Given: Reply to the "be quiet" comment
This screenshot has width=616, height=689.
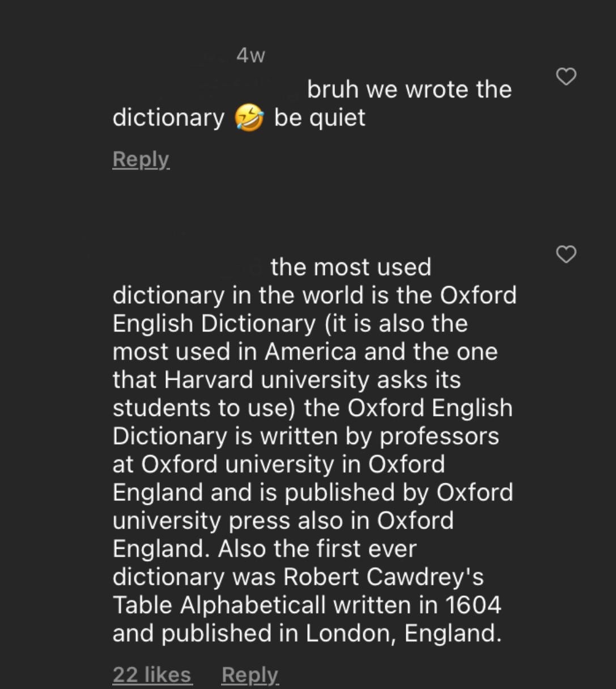Looking at the screenshot, I should click(141, 159).
